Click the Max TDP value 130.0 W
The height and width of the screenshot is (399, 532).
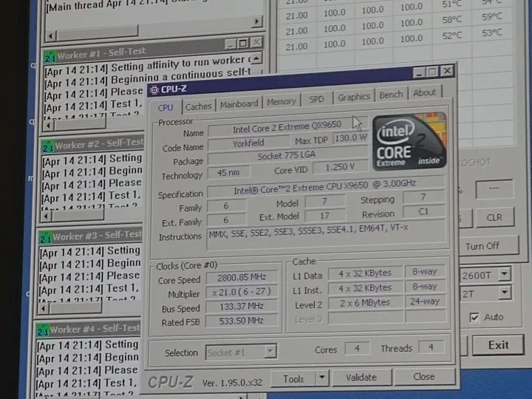[x=351, y=137]
